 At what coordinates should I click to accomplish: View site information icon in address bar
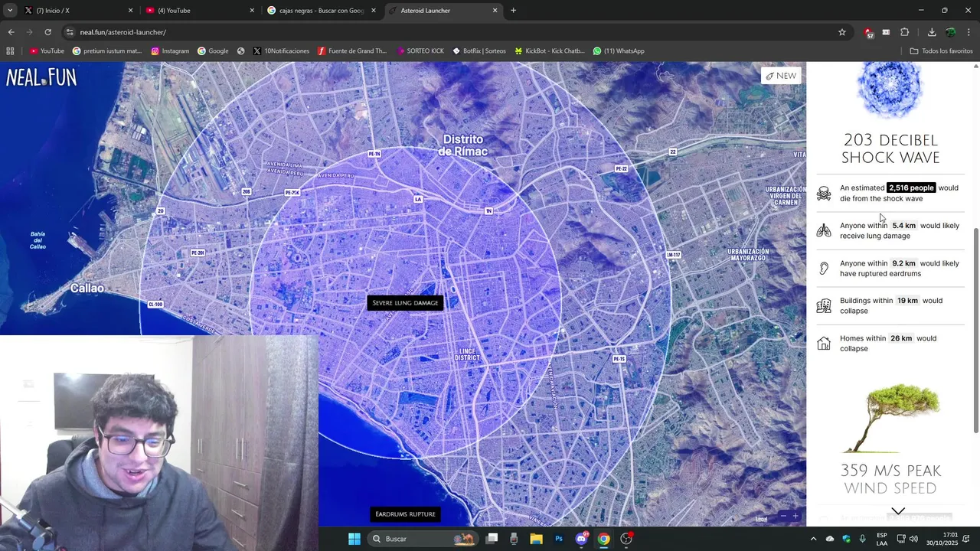[70, 32]
